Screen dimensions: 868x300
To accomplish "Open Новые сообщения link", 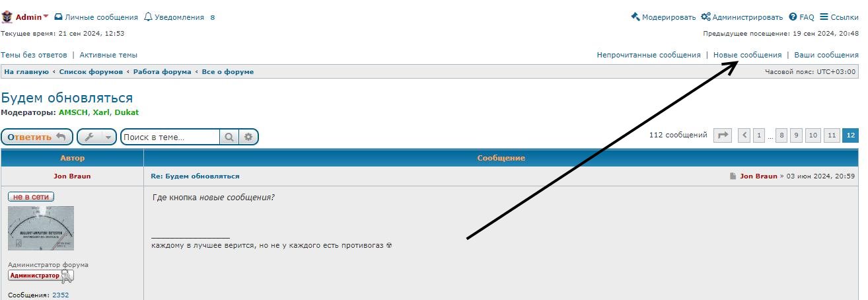I will tap(747, 55).
